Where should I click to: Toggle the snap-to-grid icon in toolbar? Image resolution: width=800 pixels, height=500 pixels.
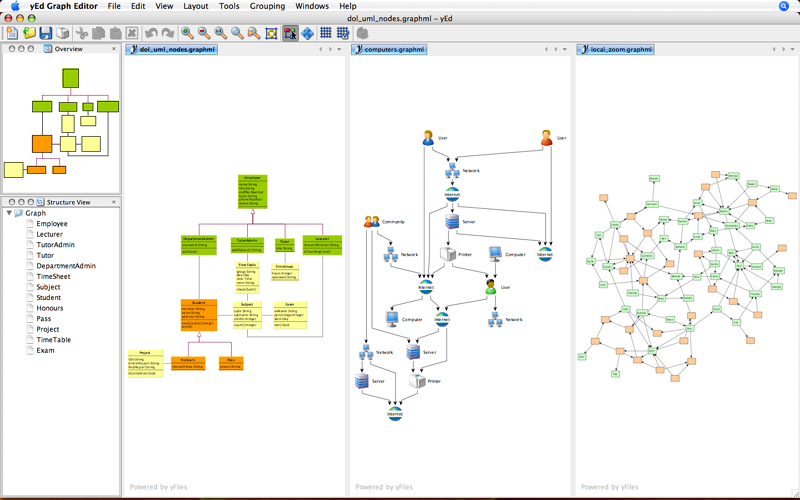click(x=343, y=33)
